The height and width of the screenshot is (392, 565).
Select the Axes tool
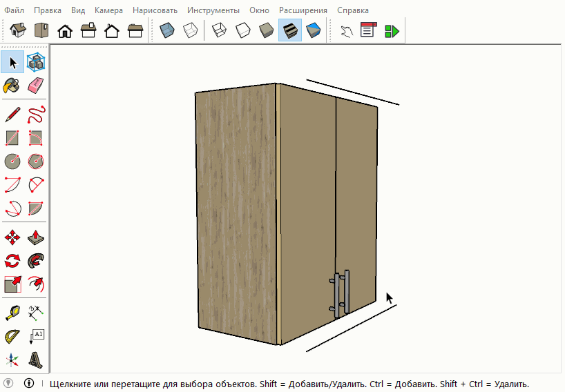coord(12,360)
